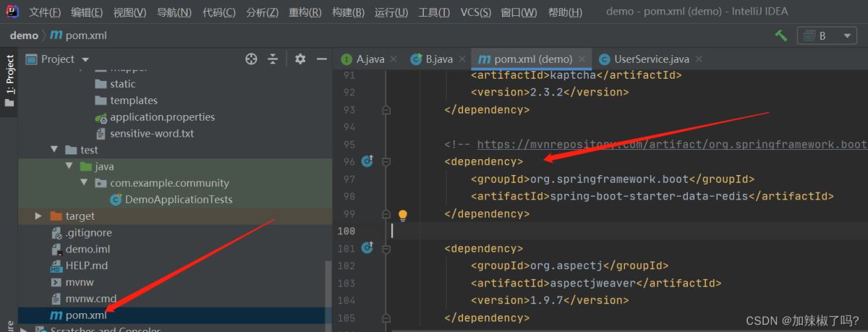Click gutter dependency icon on line 96
Screen dimensions: 868x332
click(367, 161)
